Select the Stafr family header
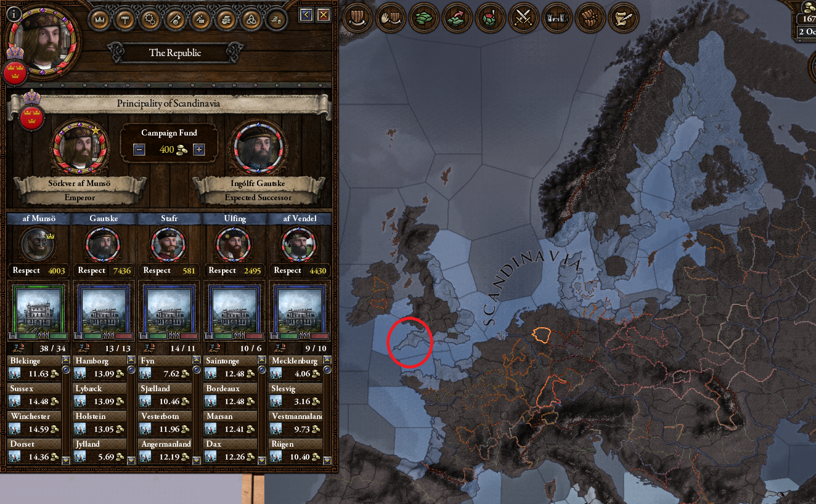The width and height of the screenshot is (816, 504). coord(170,219)
